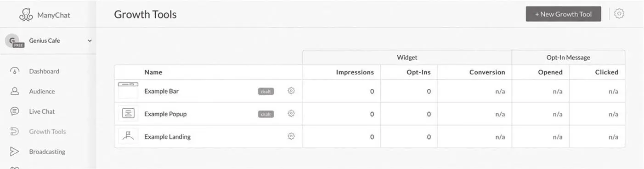This screenshot has width=644, height=169.
Task: Open the Example Popup growth tool
Action: click(165, 114)
